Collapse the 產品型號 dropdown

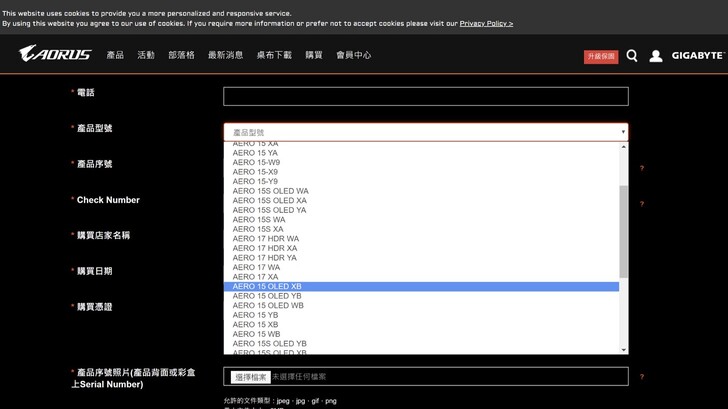tap(426, 132)
